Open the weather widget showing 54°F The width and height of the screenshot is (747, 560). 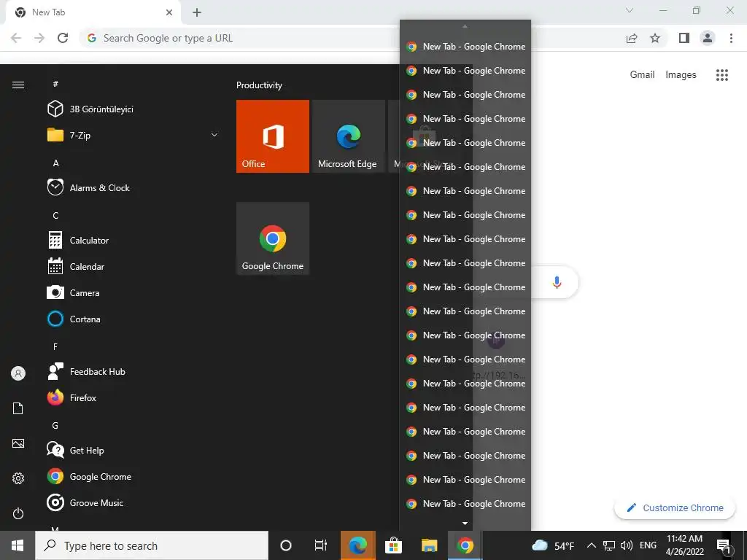tap(553, 545)
